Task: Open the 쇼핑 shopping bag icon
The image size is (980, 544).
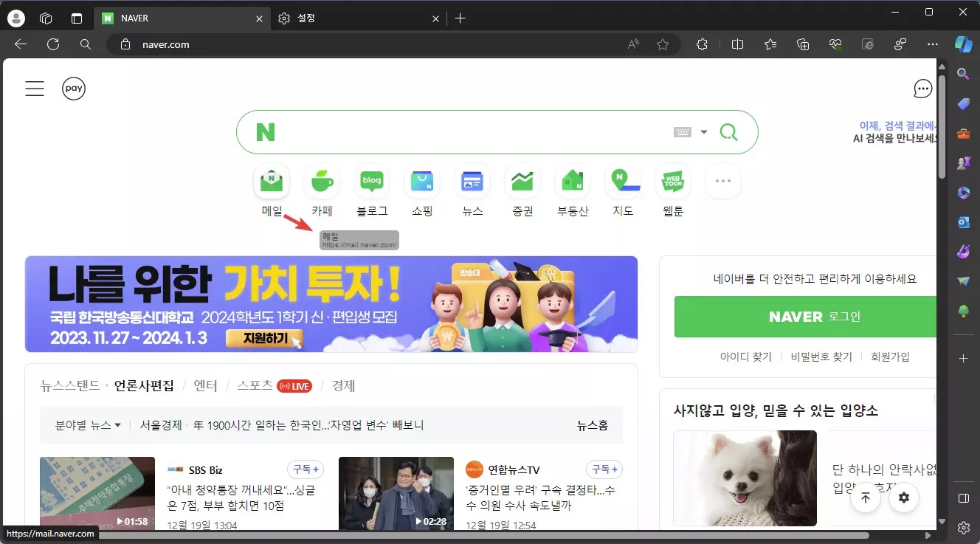Action: pyautogui.click(x=421, y=181)
